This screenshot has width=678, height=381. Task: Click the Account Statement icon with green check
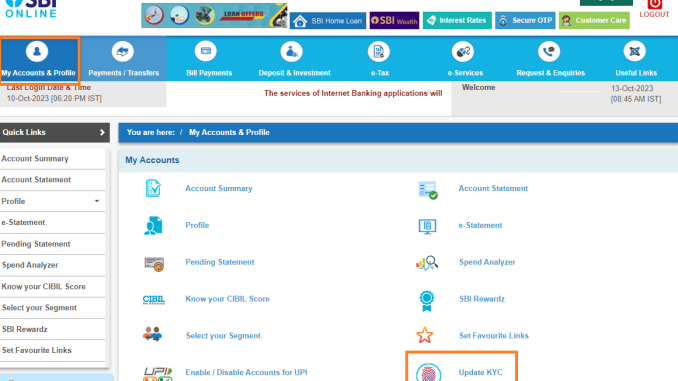428,190
